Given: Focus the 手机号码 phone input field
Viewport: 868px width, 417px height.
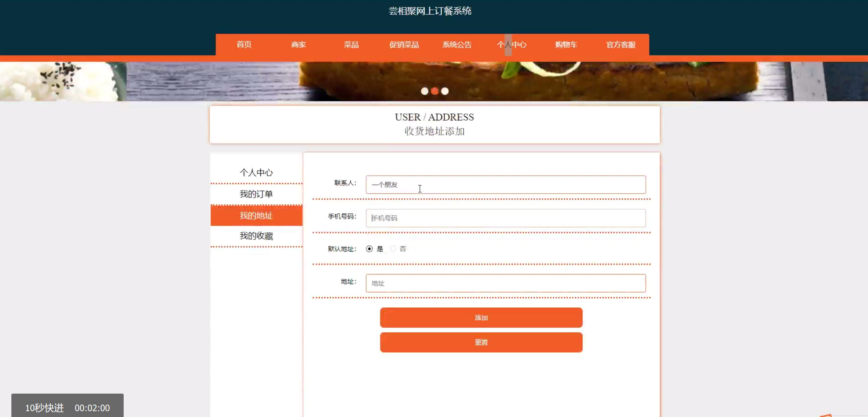Looking at the screenshot, I should click(x=506, y=218).
